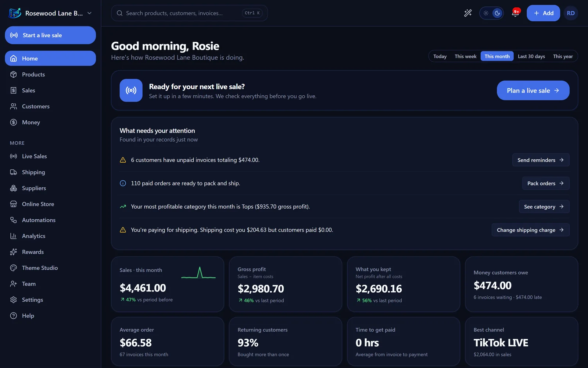The height and width of the screenshot is (368, 588).
Task: Open Settings in the sidebar
Action: 50,300
